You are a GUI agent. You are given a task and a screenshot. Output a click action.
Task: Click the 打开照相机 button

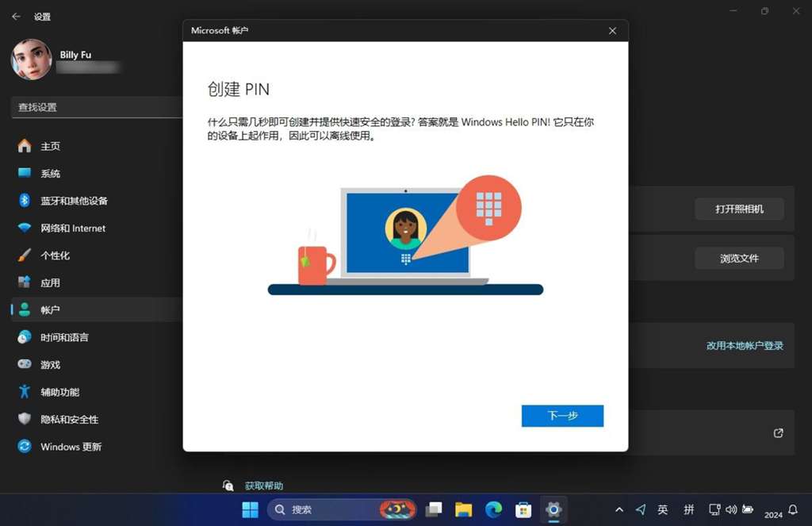point(739,209)
